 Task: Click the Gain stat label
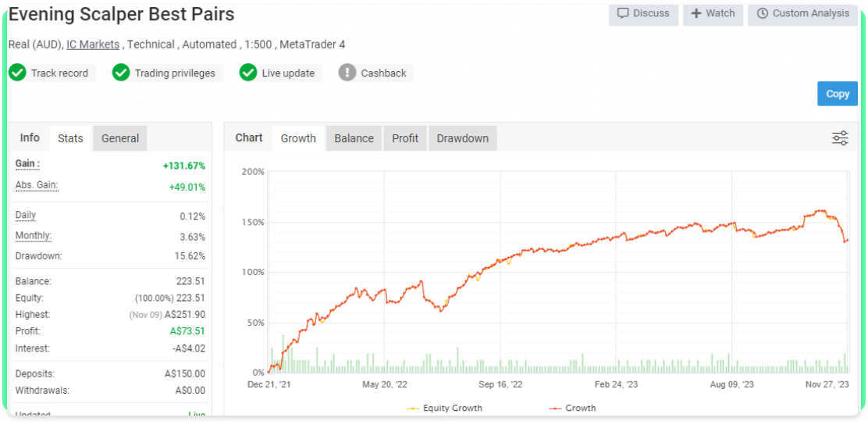pyautogui.click(x=27, y=164)
